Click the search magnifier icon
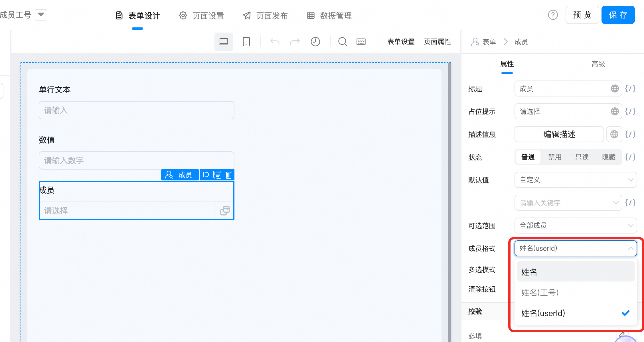This screenshot has height=342, width=644. pyautogui.click(x=342, y=42)
